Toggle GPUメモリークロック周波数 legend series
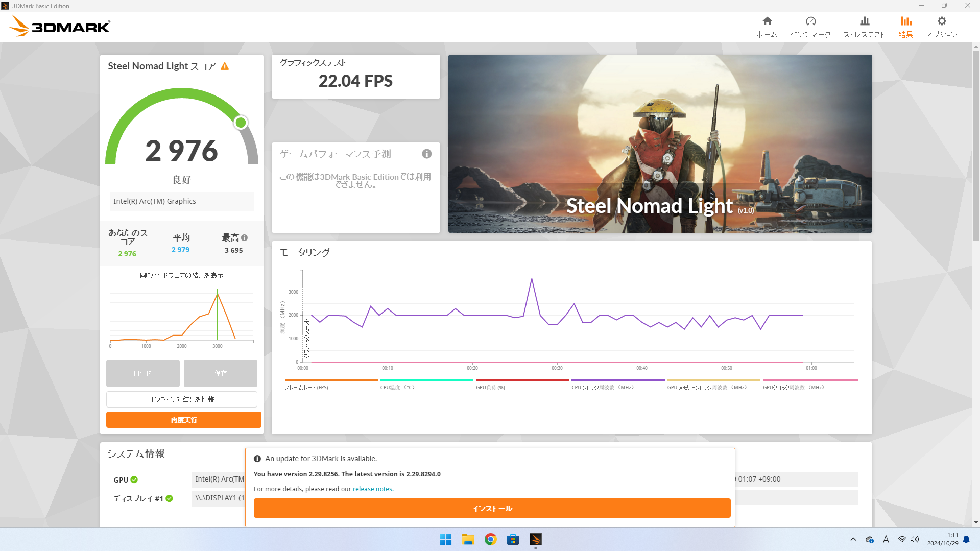Screen dimensions: 980x551 pyautogui.click(x=707, y=388)
